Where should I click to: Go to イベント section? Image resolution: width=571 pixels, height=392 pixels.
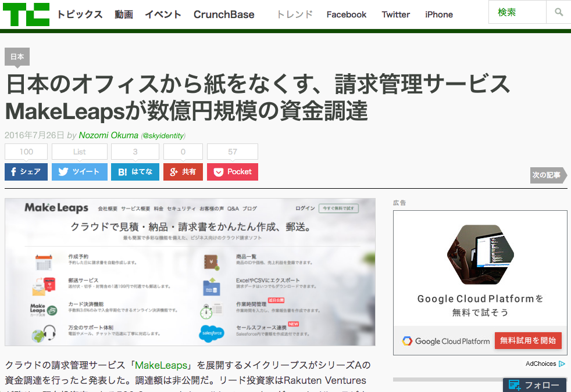click(x=163, y=15)
